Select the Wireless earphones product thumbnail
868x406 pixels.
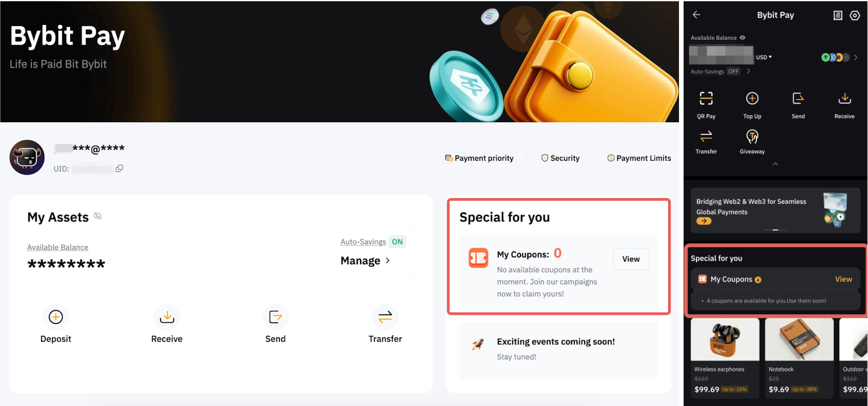[x=725, y=340]
